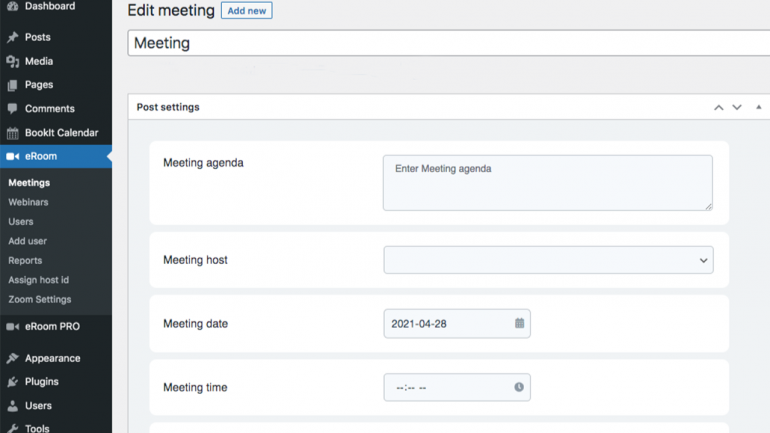This screenshot has height=433, width=770.
Task: Focus the Meeting agenda text area
Action: (x=548, y=183)
